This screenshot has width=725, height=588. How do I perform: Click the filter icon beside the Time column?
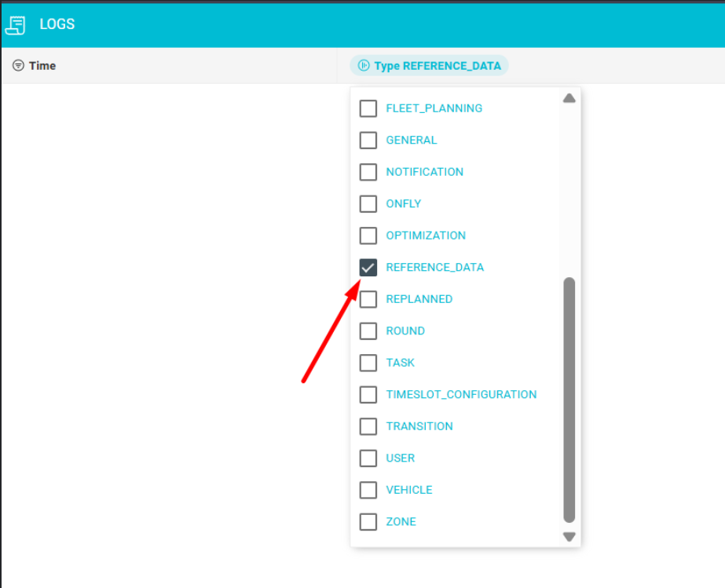[17, 65]
